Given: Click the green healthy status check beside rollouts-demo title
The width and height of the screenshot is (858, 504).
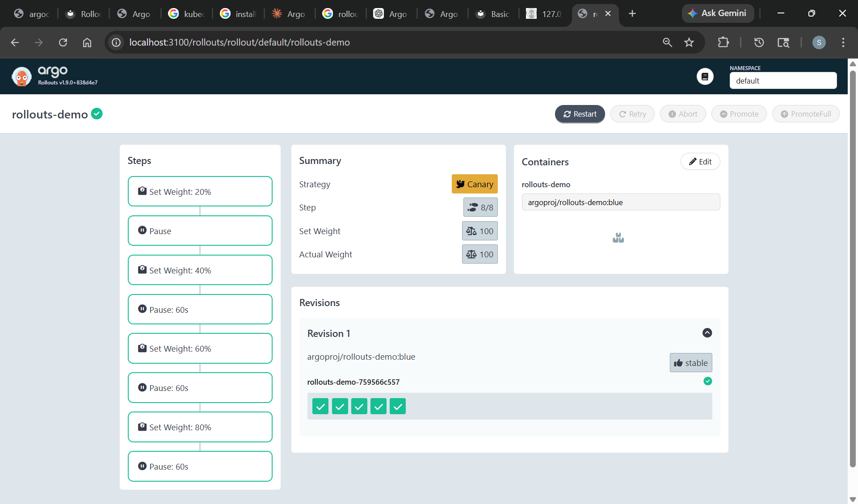Looking at the screenshot, I should 97,114.
